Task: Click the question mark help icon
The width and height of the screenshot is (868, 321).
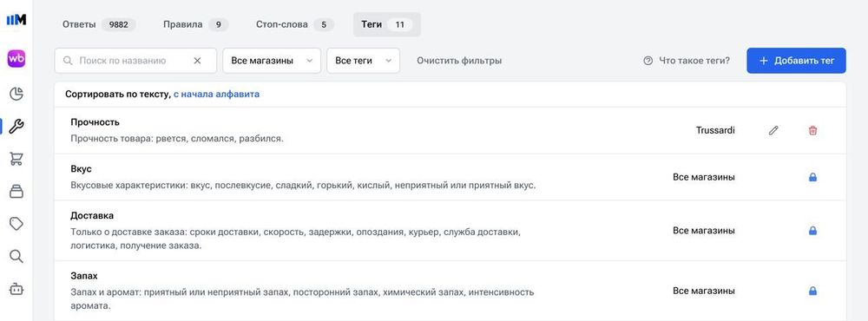Action: (648, 61)
